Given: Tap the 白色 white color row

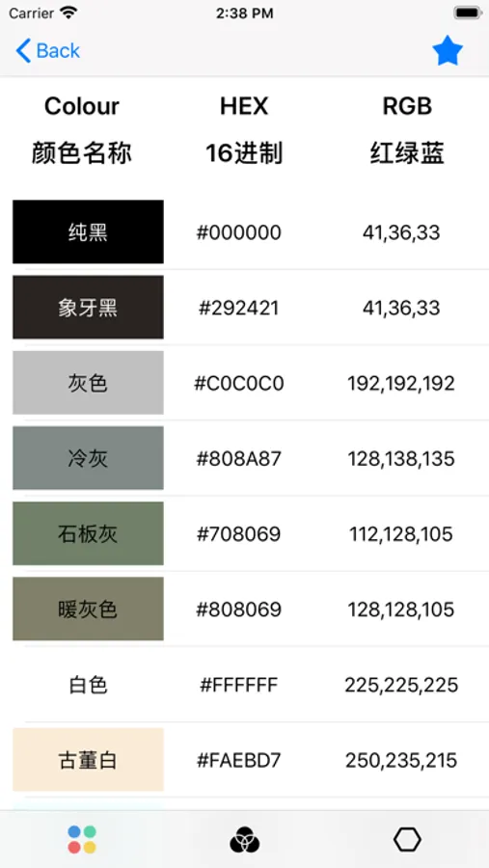Looking at the screenshot, I should click(244, 685).
